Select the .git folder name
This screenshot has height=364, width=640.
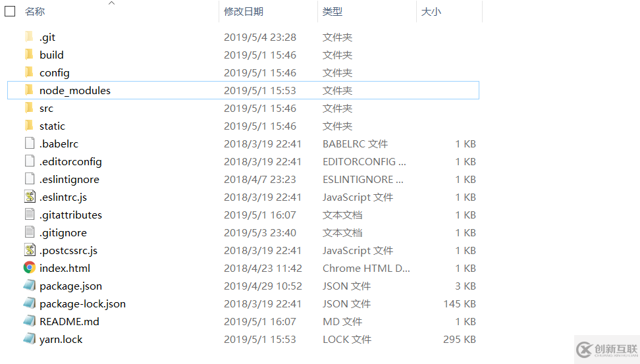click(47, 38)
